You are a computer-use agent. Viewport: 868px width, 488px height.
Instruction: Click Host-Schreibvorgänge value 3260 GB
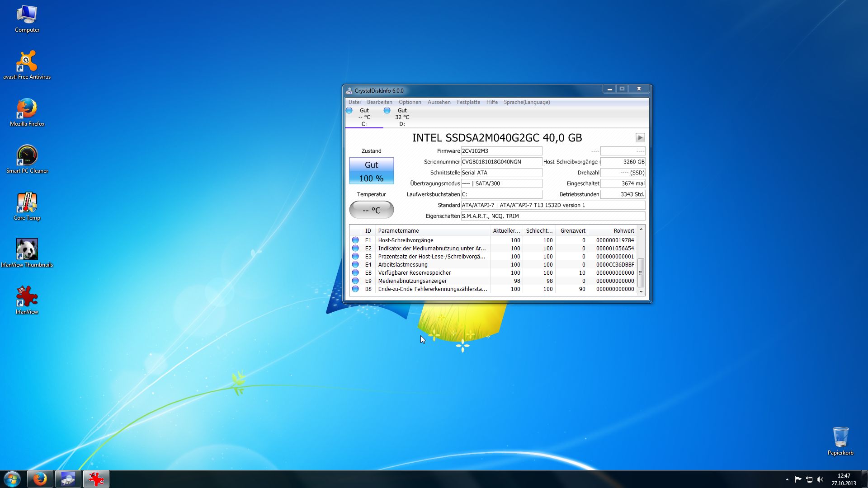pyautogui.click(x=623, y=162)
